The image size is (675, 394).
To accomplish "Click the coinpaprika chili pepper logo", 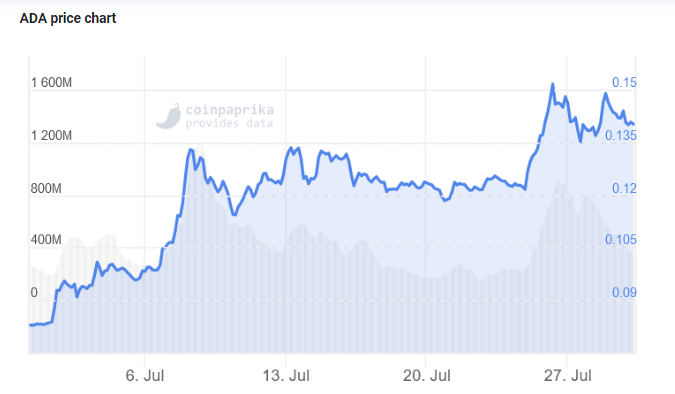I will click(168, 116).
